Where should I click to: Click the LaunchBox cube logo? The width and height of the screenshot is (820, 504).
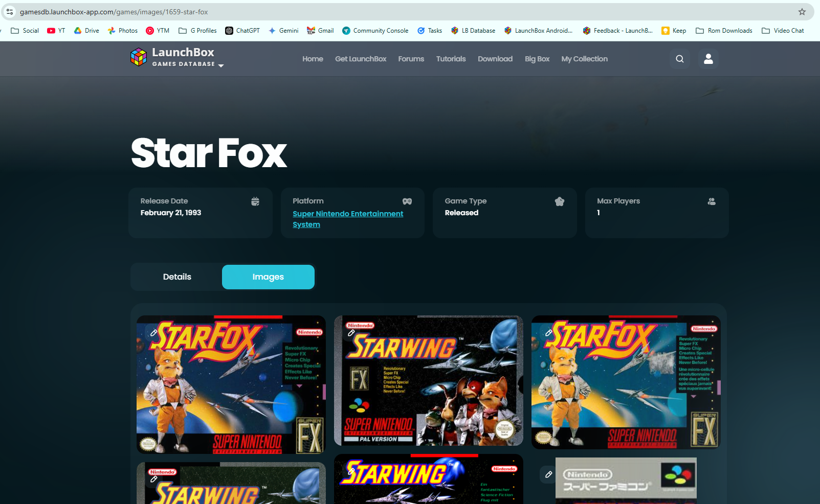(x=139, y=57)
